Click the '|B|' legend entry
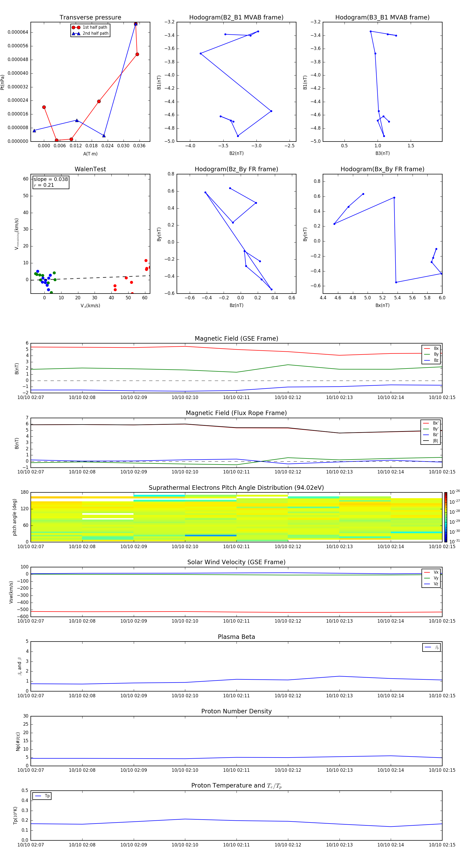The image size is (473, 868). tap(431, 441)
